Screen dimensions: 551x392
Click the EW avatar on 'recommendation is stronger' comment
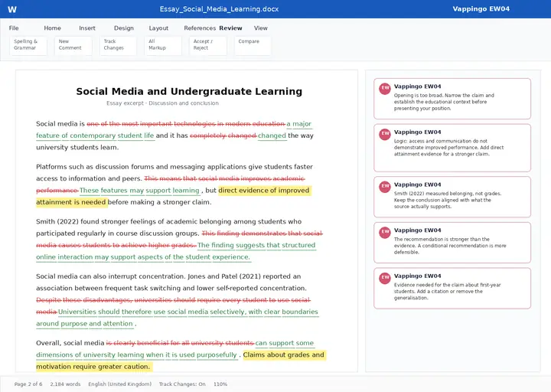(x=385, y=232)
